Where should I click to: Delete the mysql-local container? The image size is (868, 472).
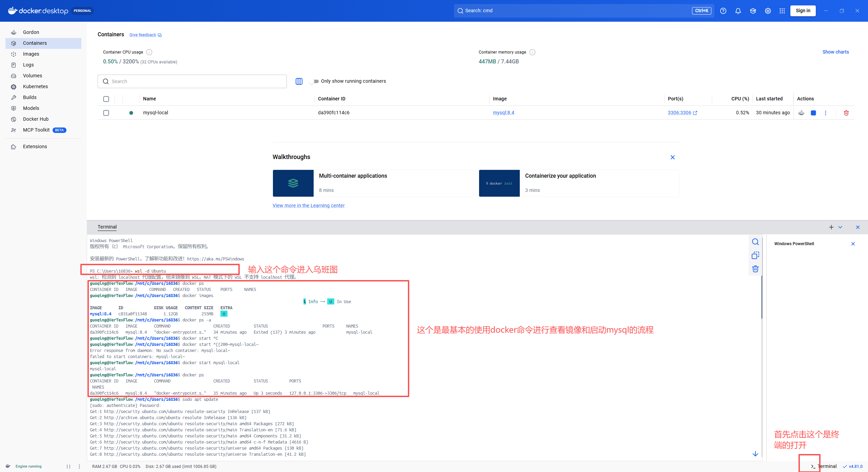846,113
